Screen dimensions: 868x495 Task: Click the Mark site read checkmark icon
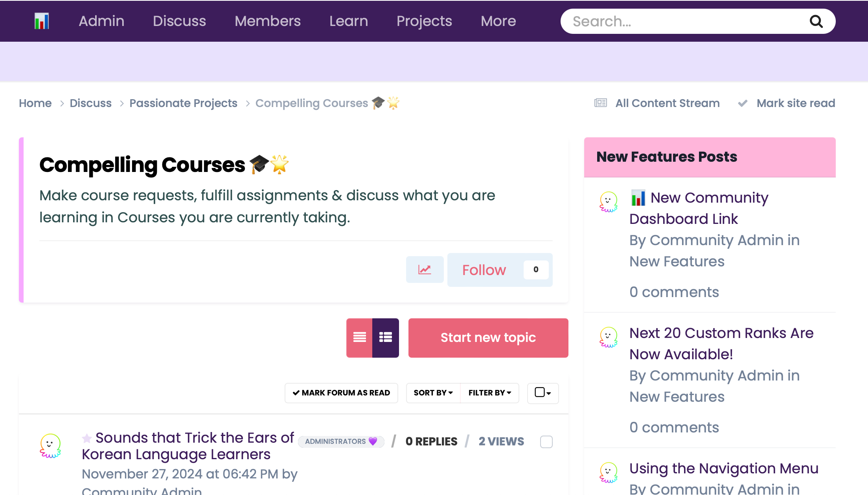pos(743,103)
